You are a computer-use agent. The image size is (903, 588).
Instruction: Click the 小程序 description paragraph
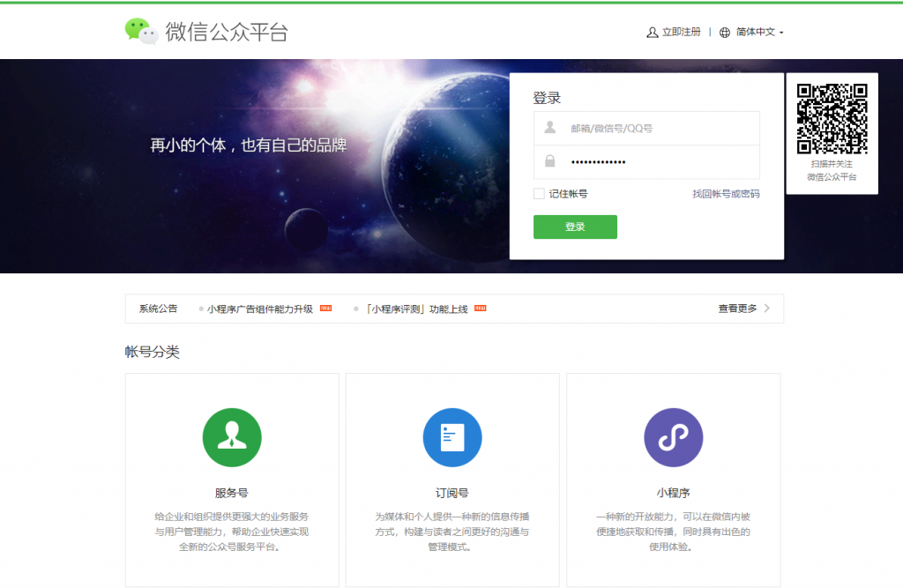pos(673,532)
